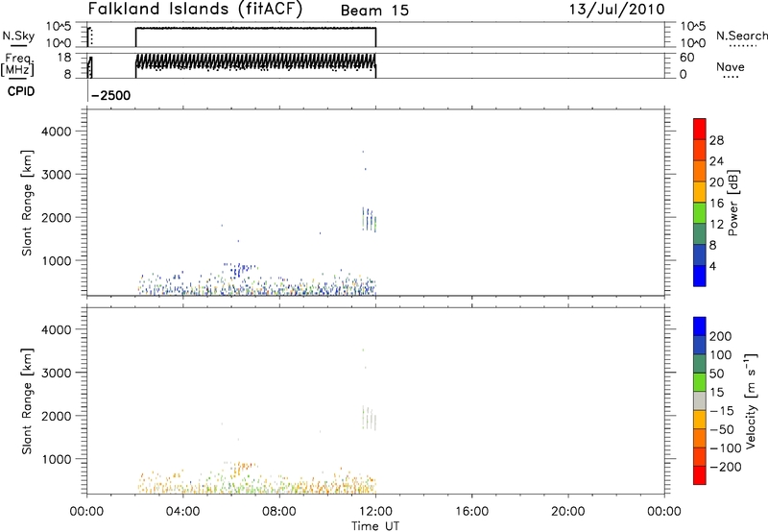Click the '20:00' time tick label
The image size is (768, 532).
(x=568, y=512)
